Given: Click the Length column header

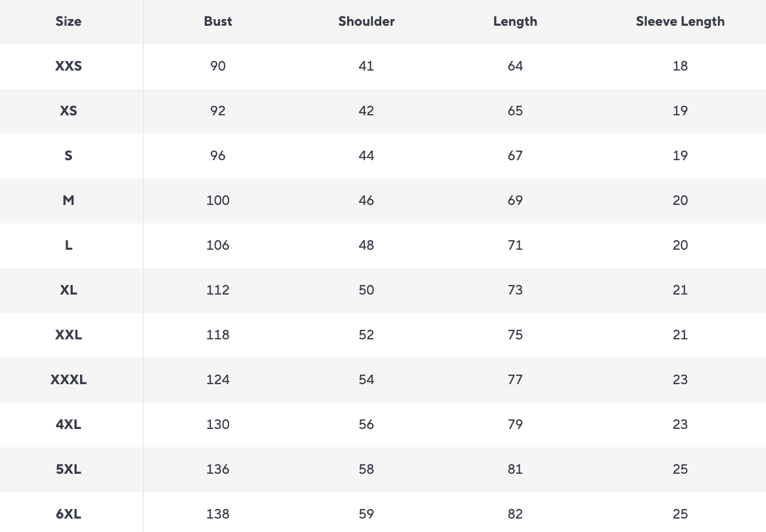Looking at the screenshot, I should coord(515,21).
